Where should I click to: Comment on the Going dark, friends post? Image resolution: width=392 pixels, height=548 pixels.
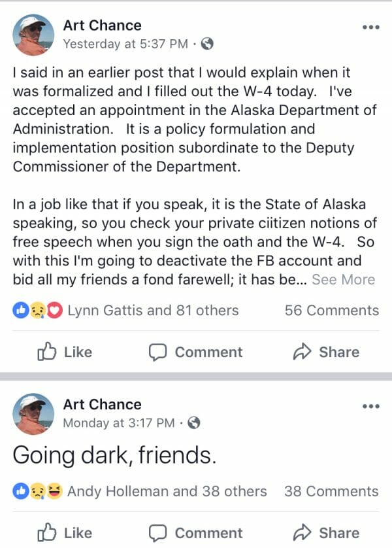195,532
